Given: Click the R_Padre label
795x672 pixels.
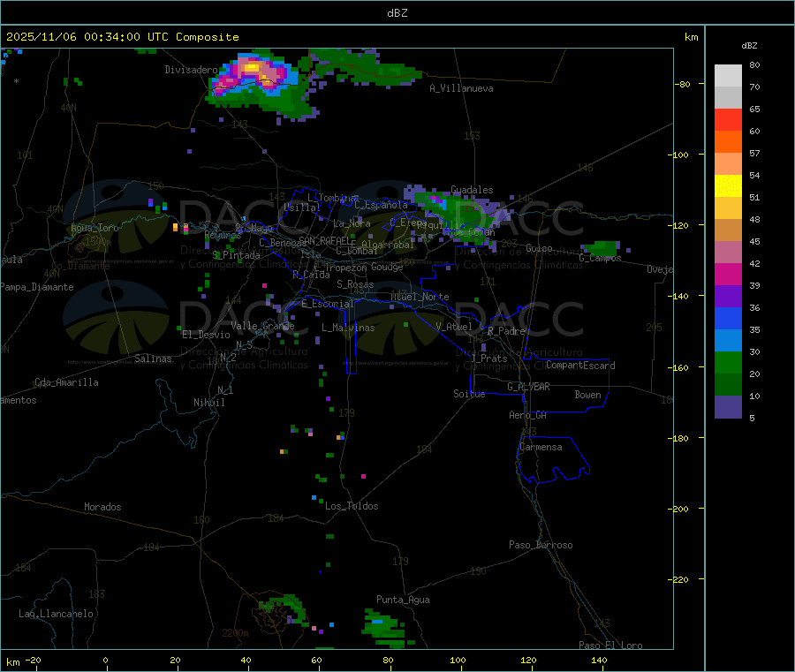Looking at the screenshot, I should click(506, 331).
